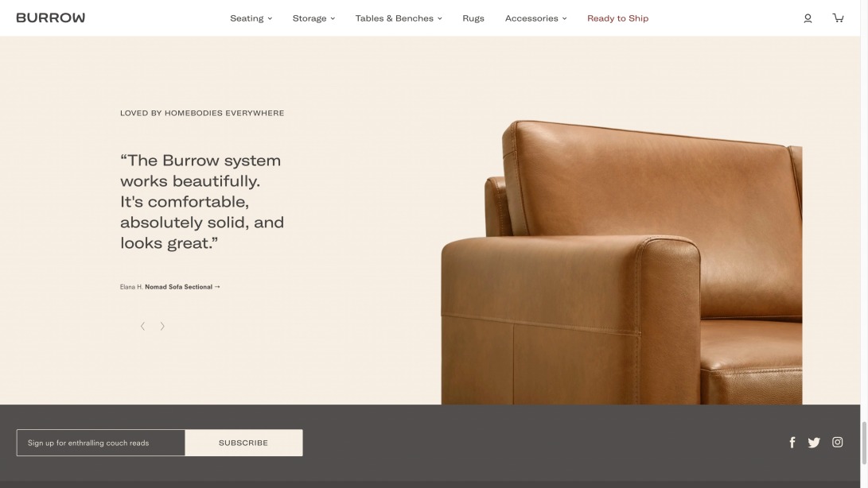Open the shopping cart icon
Image resolution: width=868 pixels, height=488 pixels.
coord(838,17)
